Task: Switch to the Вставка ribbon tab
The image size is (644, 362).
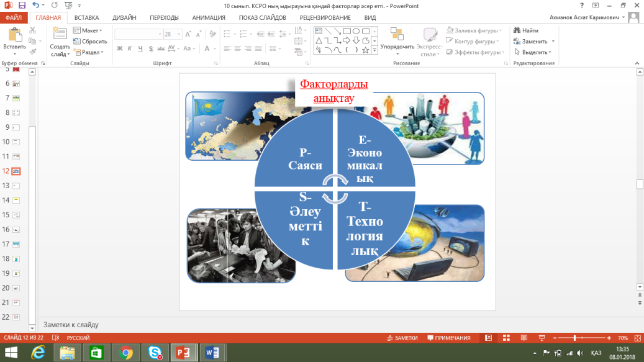Action: 86,18
